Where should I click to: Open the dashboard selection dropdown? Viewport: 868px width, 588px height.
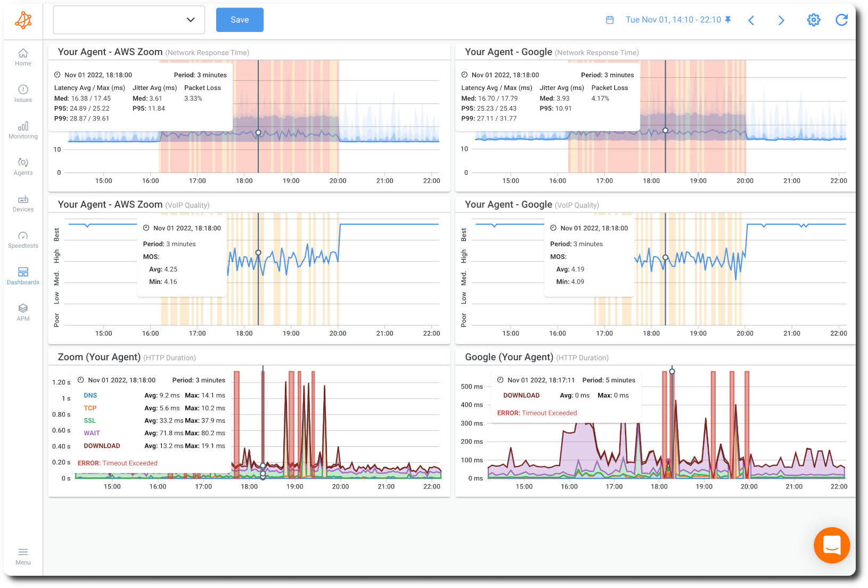(x=128, y=19)
